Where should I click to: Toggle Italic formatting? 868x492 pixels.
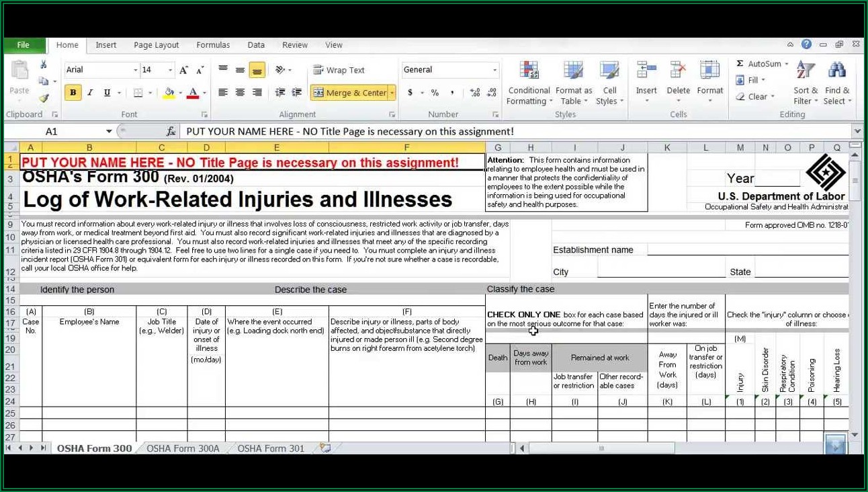(89, 93)
